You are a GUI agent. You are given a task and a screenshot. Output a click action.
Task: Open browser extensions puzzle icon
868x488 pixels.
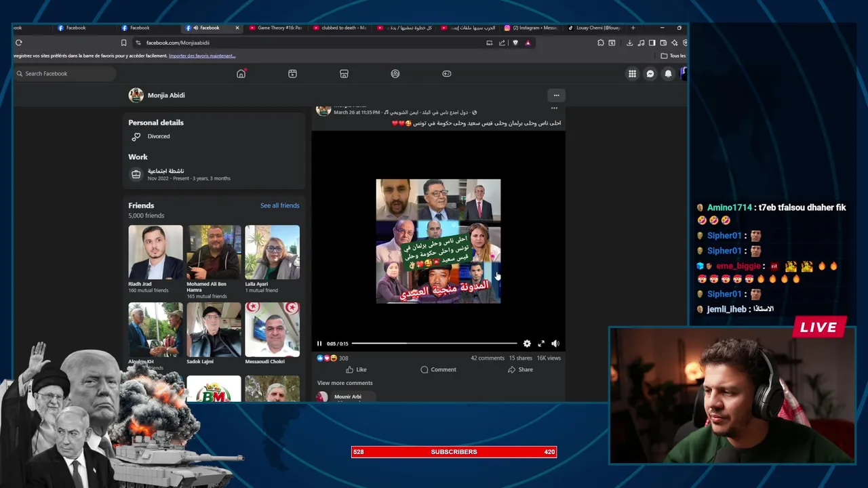(601, 43)
